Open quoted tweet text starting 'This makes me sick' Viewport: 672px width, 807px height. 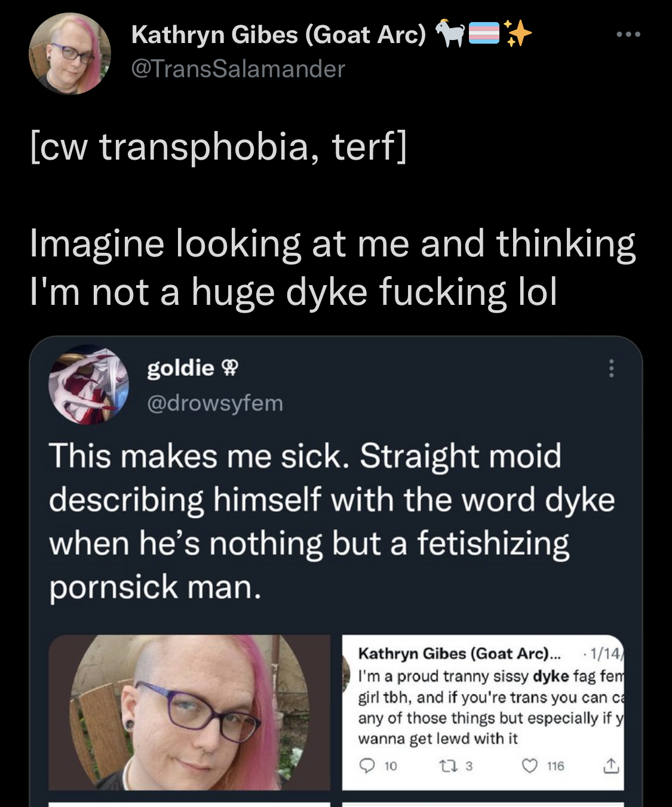coord(332,521)
